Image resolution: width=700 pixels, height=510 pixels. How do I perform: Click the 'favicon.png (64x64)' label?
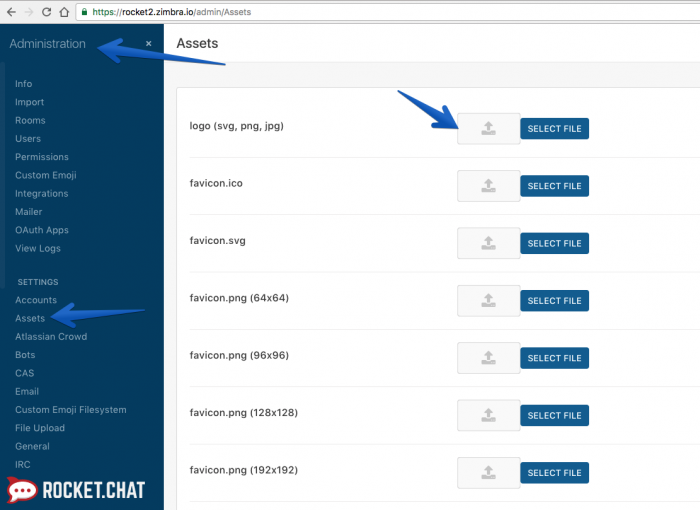click(x=239, y=298)
